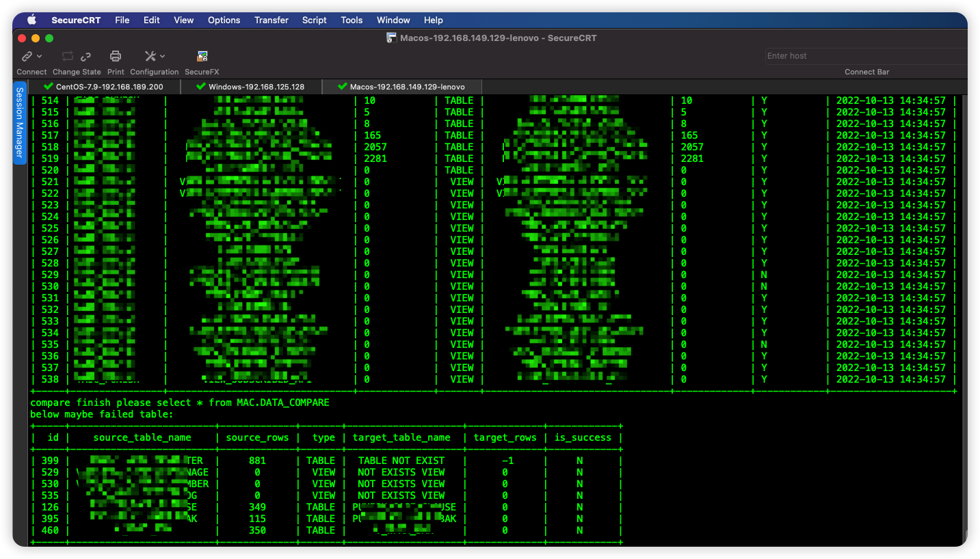Open the SecureCRT application menu
The height and width of the screenshot is (559, 980).
pos(76,20)
